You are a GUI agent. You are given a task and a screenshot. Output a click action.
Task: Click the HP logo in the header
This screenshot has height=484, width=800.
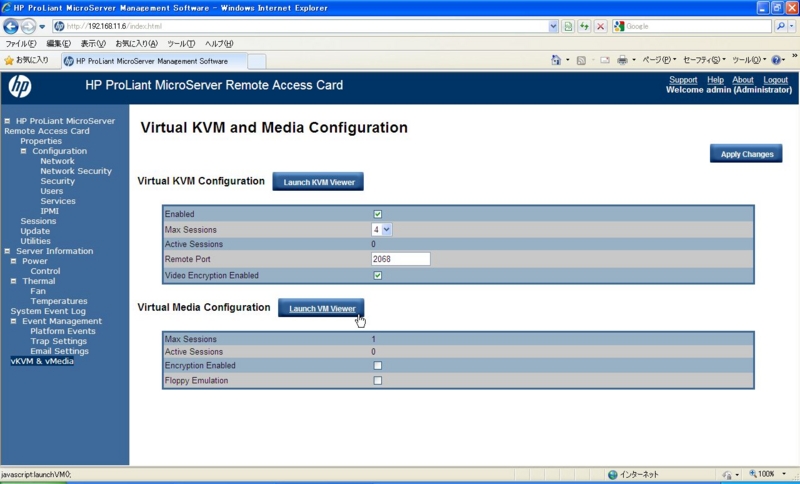click(x=19, y=86)
